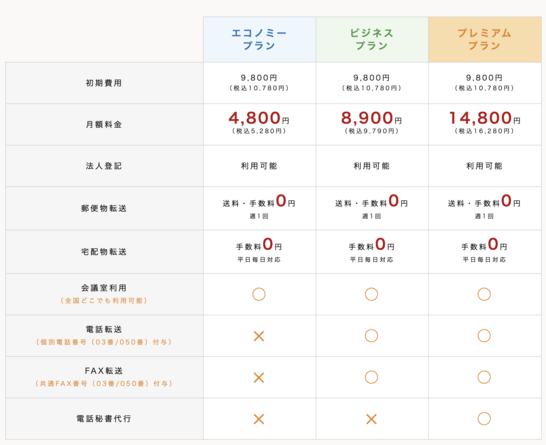Click the circle for Business 会議室利用
Image resolution: width=546 pixels, height=445 pixels.
pos(372,294)
